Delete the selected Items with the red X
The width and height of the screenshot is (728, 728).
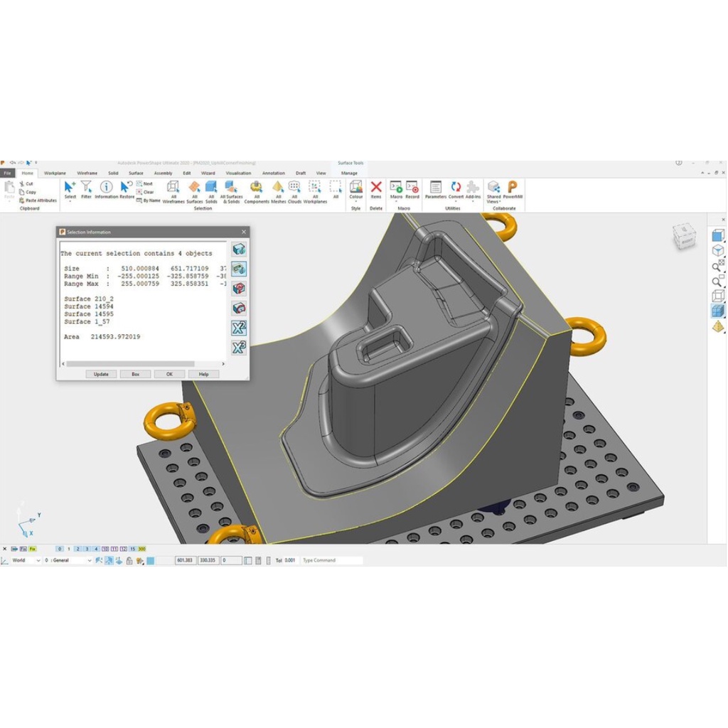click(x=376, y=189)
